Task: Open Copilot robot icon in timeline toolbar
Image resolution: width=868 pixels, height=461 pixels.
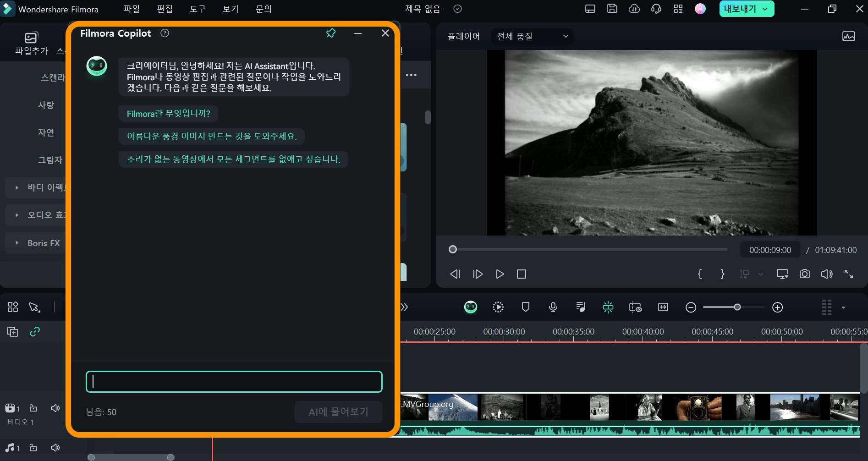Action: 471,307
